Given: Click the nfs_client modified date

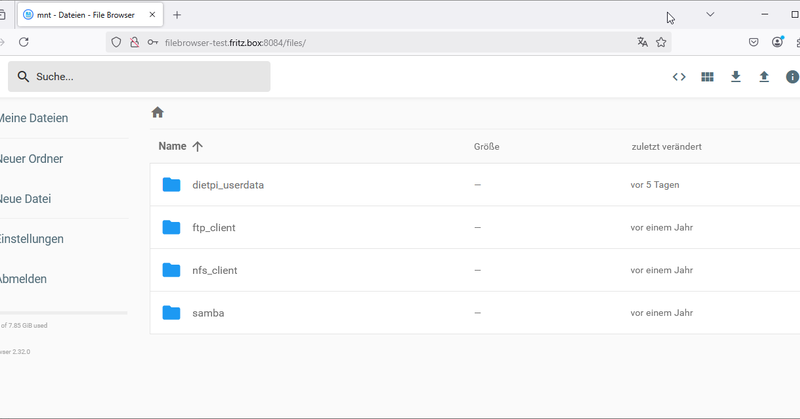Looking at the screenshot, I should 661,270.
